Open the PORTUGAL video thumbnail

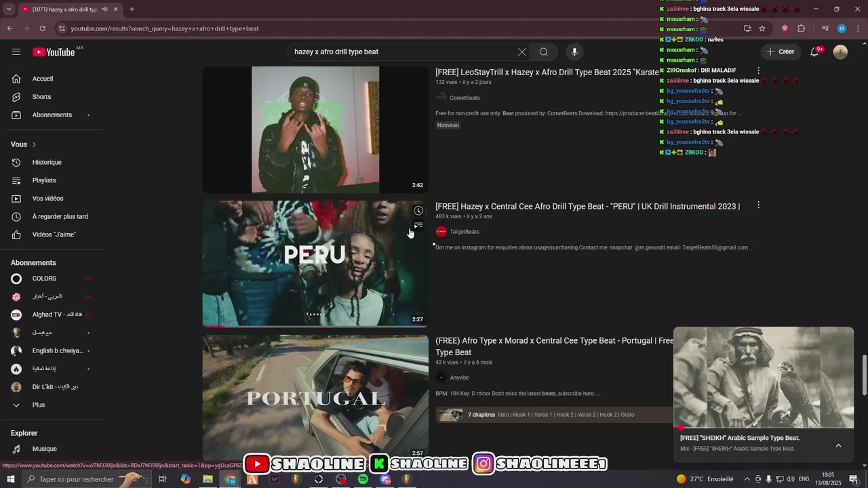pyautogui.click(x=315, y=398)
